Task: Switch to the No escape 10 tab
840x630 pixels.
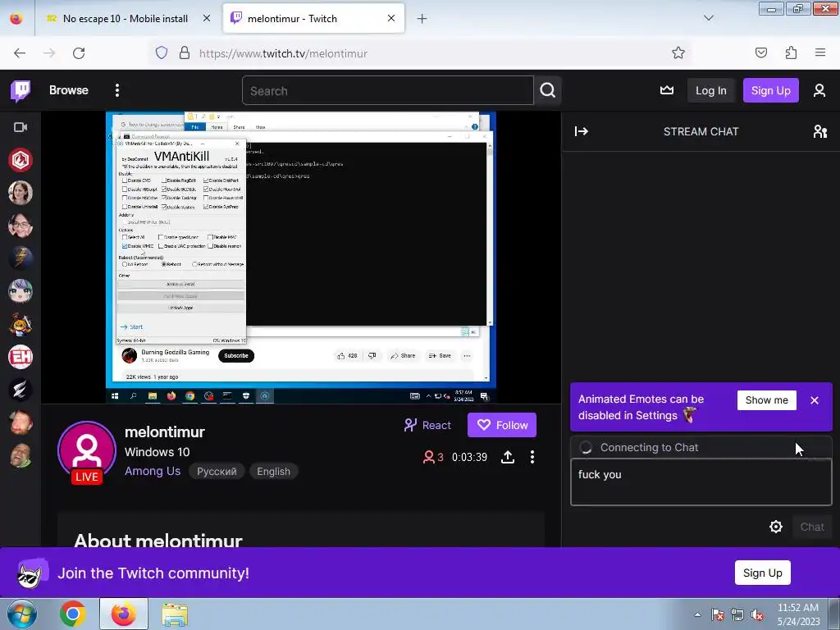Action: 125,19
